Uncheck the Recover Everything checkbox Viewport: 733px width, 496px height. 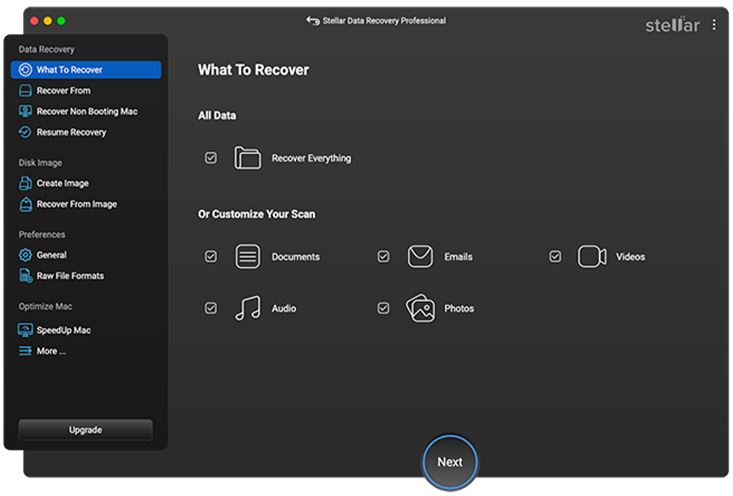coord(211,158)
